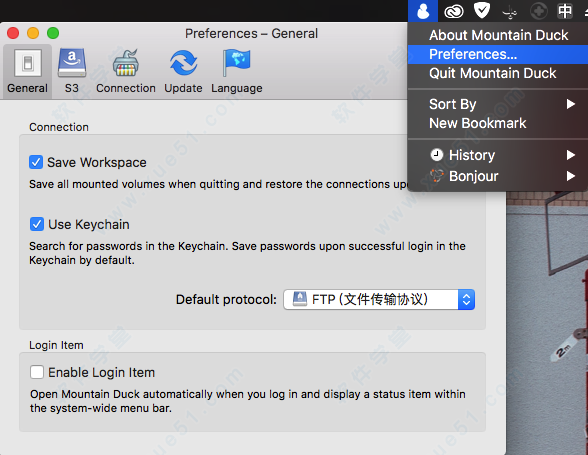
Task: Open the Update preferences pane
Action: point(183,72)
